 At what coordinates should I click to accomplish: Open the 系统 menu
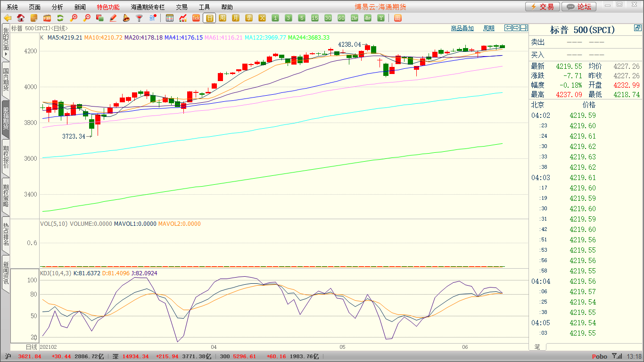(x=12, y=7)
